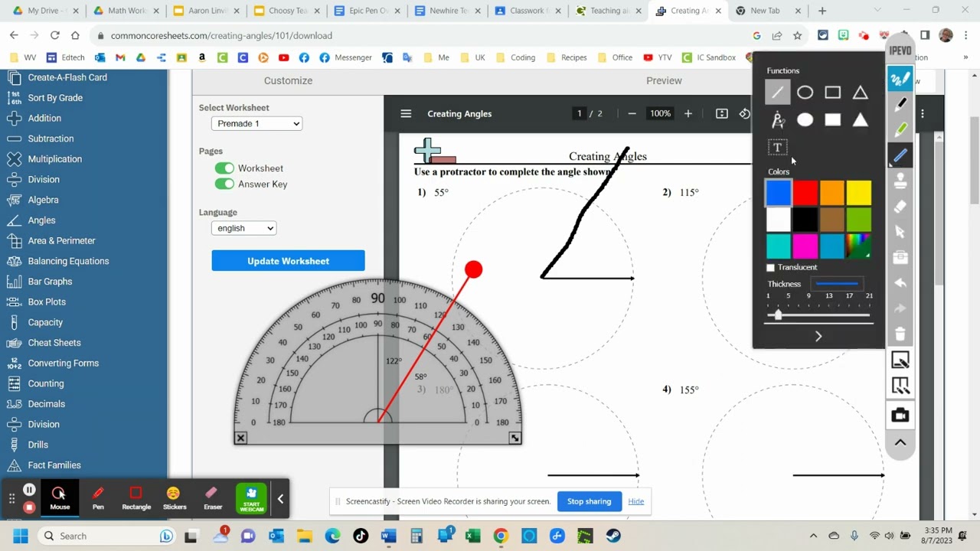Select the compass drawing function
The height and width of the screenshot is (551, 980).
[778, 119]
